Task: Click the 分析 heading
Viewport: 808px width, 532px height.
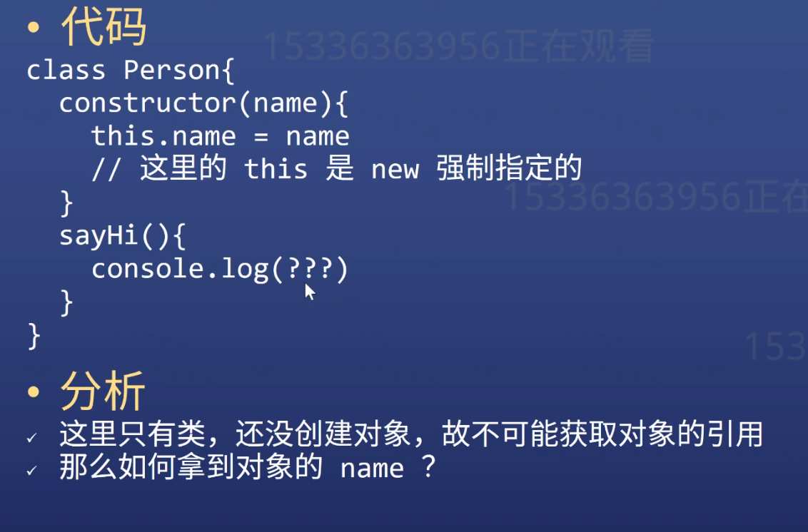Action: (103, 392)
